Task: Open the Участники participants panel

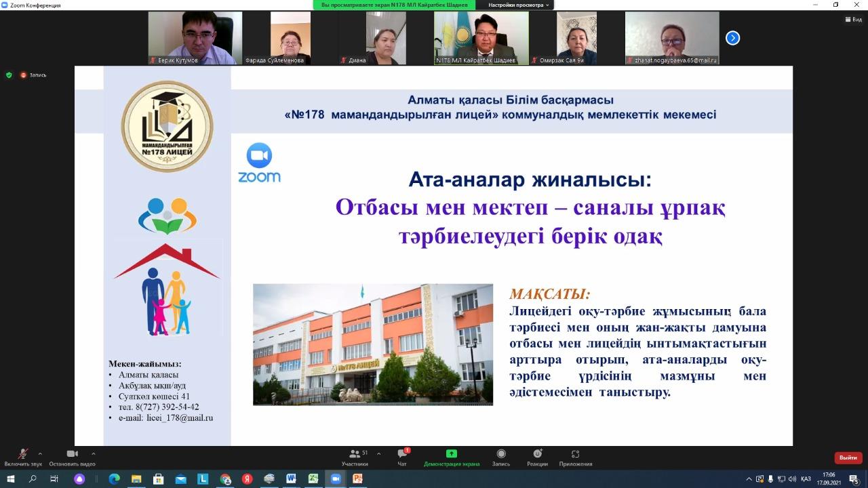Action: [x=355, y=457]
